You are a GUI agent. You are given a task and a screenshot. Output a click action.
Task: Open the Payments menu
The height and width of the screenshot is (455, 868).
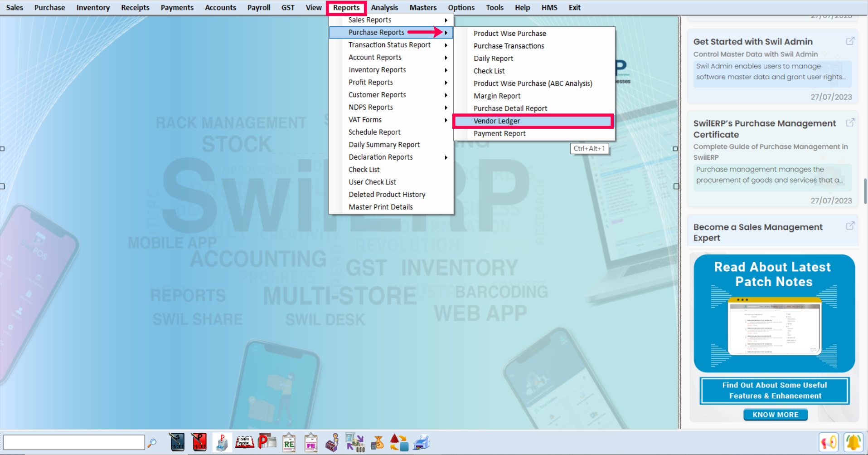pyautogui.click(x=177, y=7)
